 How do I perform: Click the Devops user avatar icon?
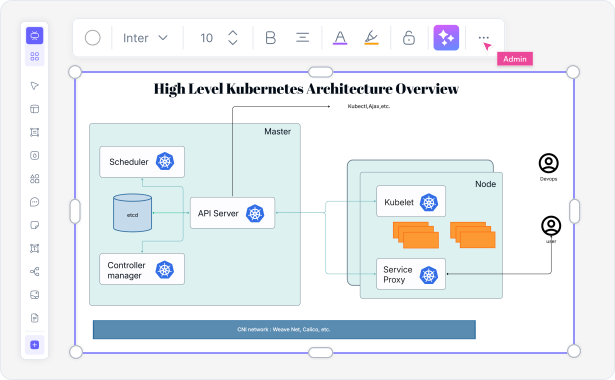[548, 163]
